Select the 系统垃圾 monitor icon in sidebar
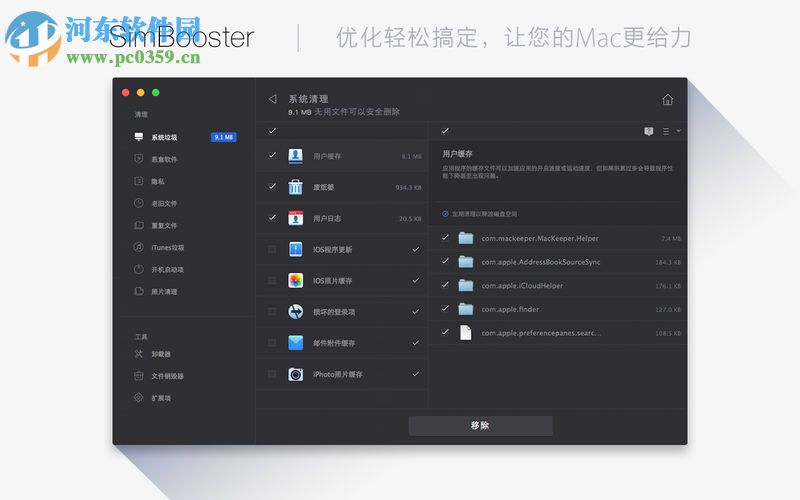 pos(138,137)
